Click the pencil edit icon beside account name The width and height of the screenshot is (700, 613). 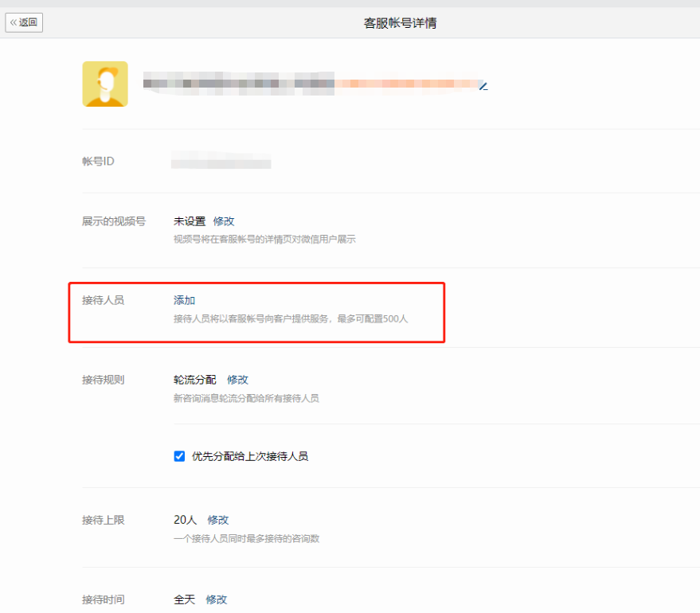pos(483,85)
